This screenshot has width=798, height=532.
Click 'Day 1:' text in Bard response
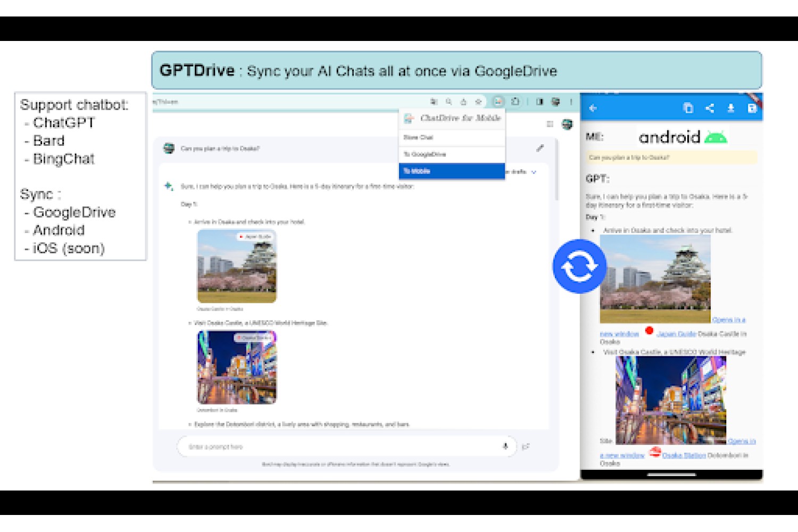point(189,204)
